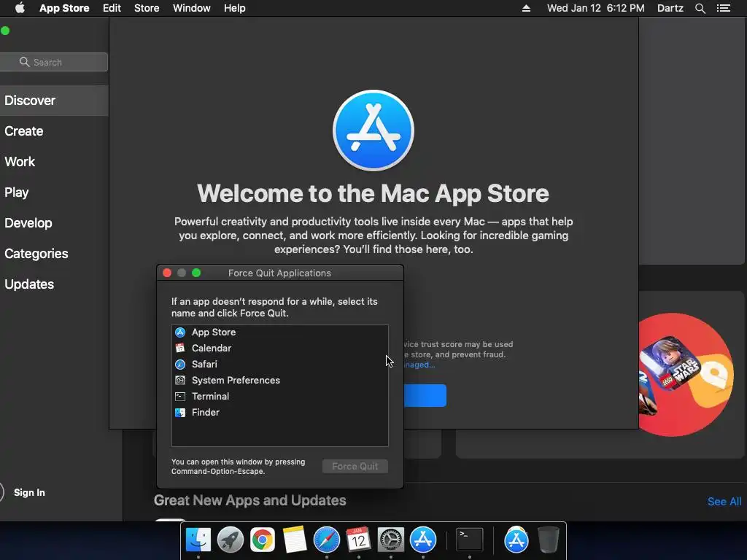Image resolution: width=747 pixels, height=560 pixels.
Task: Select Calendar in Force Quit list
Action: 279,348
